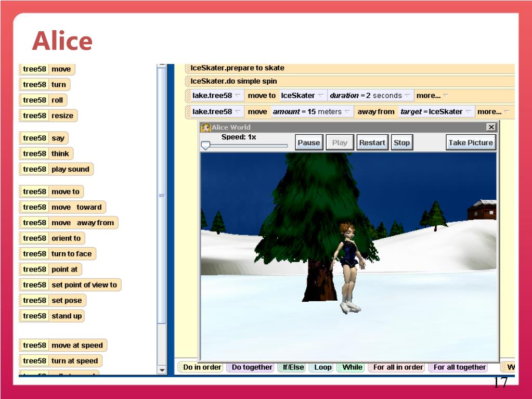Select the tree58 move to tile
The image size is (532, 399).
pos(51,191)
